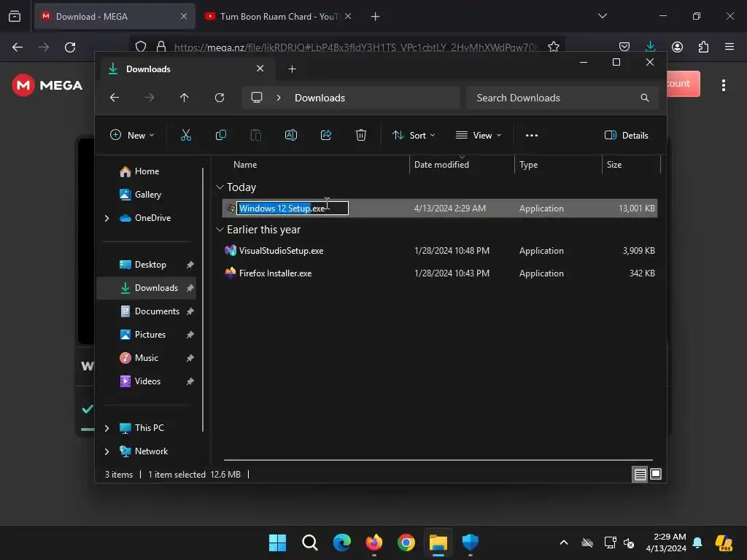Refresh the Downloads folder view
Screen dimensions: 747x560
[220, 98]
